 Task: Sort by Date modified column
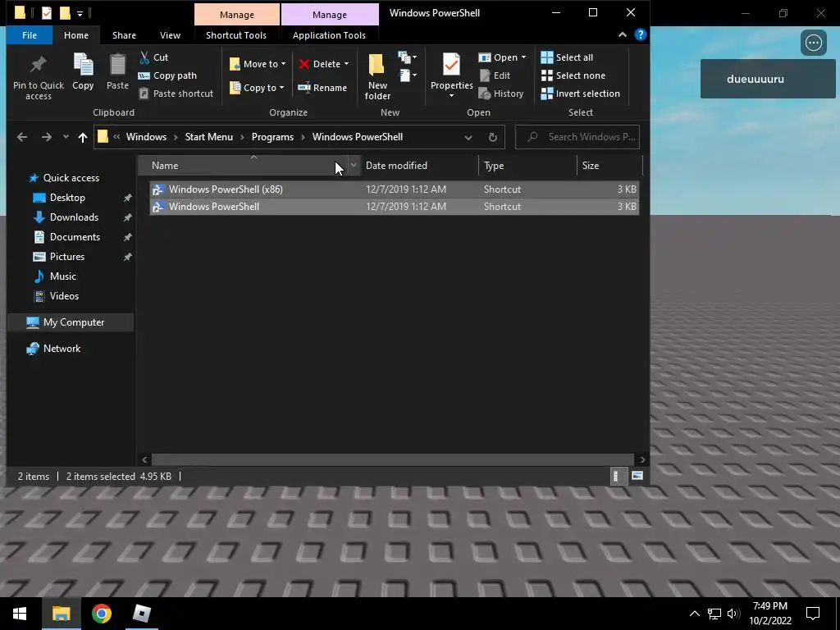pos(419,166)
